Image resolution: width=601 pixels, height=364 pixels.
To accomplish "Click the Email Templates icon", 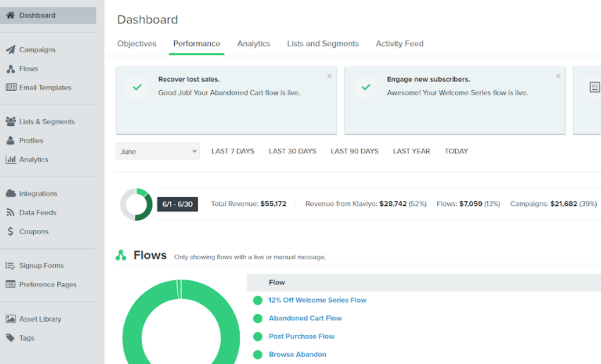I will (11, 87).
